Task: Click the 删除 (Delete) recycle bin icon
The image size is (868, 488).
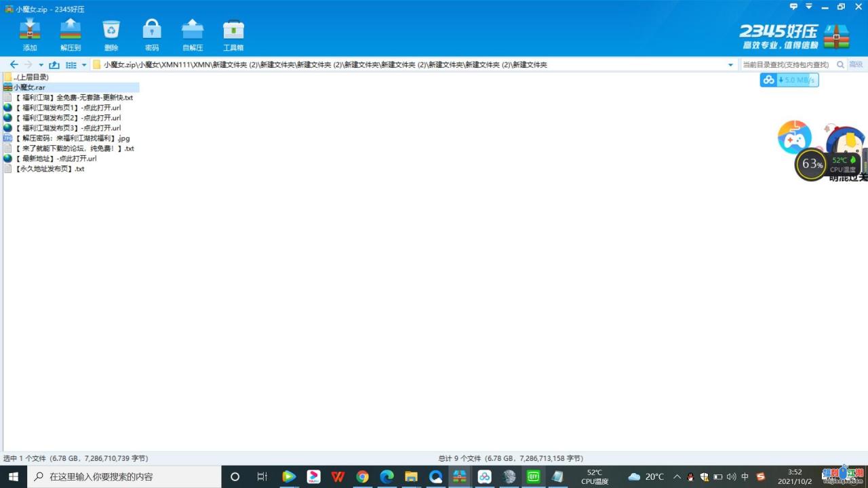Action: (x=111, y=34)
